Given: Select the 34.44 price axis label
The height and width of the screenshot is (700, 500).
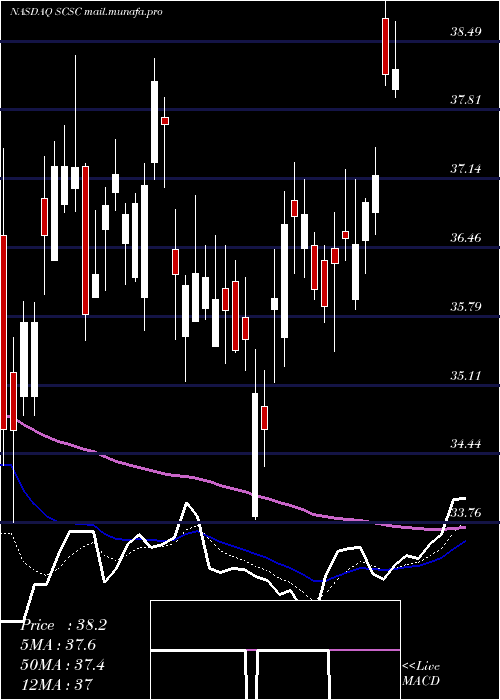Looking at the screenshot, I should tap(466, 444).
